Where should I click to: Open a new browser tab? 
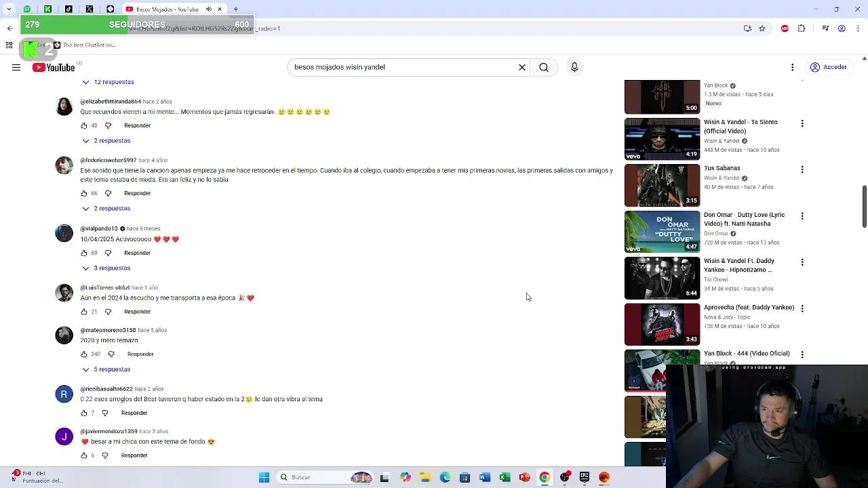[236, 9]
